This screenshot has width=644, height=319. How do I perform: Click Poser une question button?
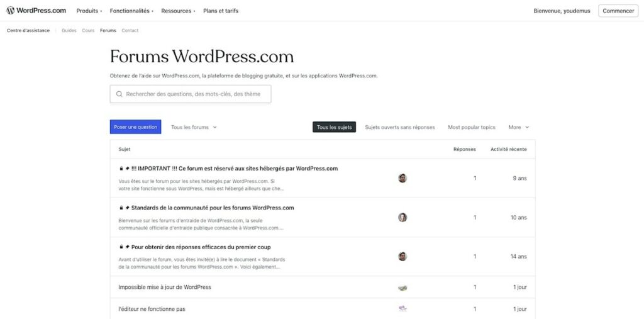pos(136,127)
